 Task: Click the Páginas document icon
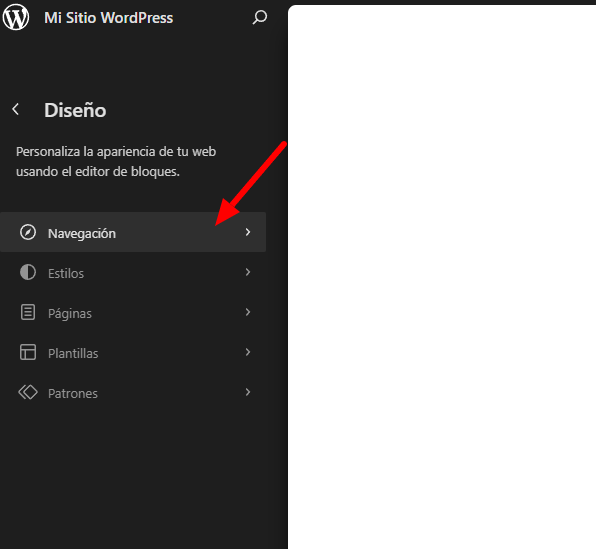point(28,312)
